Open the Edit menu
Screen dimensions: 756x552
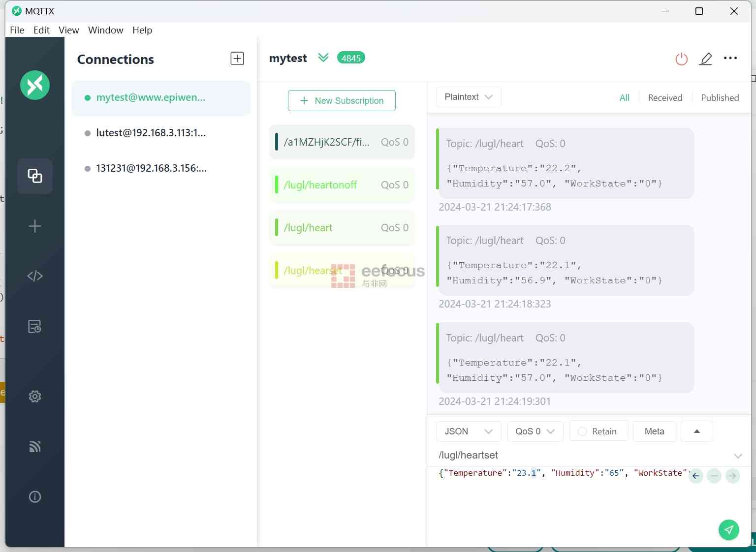pyautogui.click(x=41, y=30)
